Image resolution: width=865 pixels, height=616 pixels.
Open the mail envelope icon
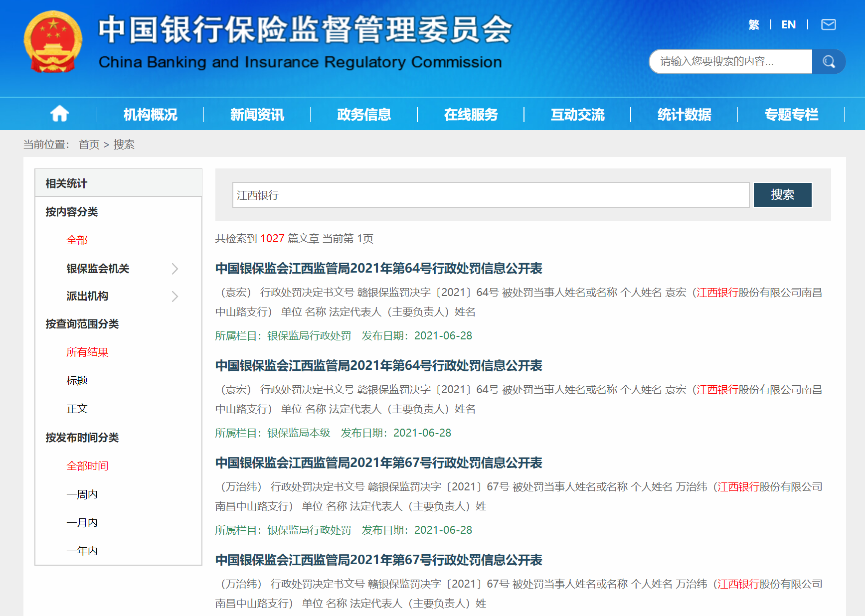point(828,24)
